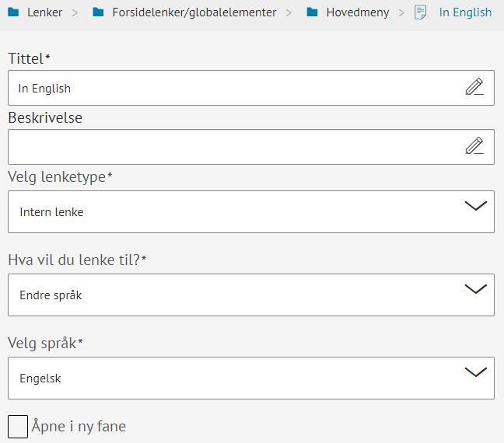Click the pencil edit icon in Tittel field

[x=474, y=87]
